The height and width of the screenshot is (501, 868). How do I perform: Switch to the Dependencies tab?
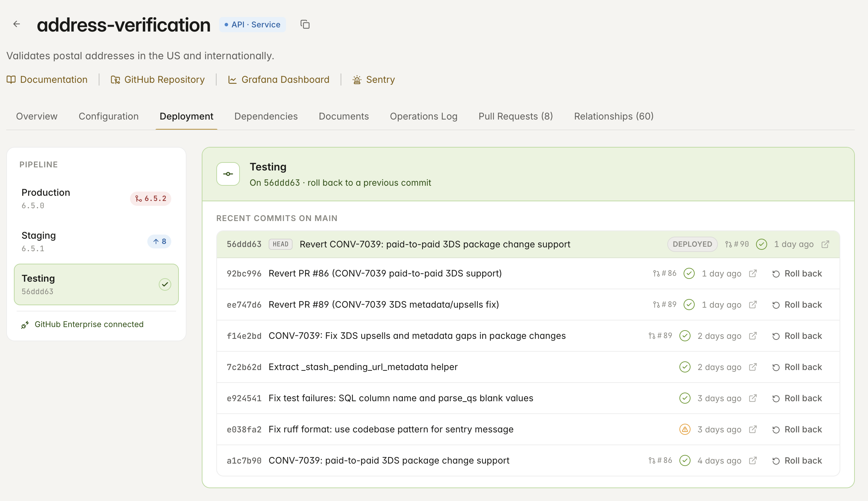(266, 116)
